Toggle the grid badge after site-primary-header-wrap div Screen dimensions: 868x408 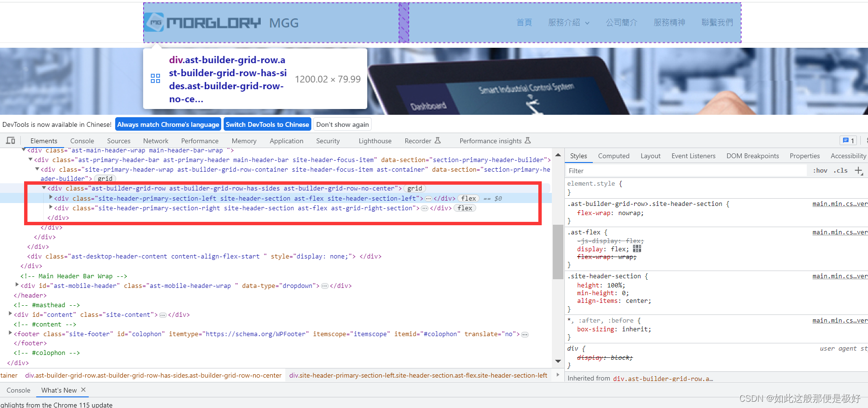pos(105,178)
